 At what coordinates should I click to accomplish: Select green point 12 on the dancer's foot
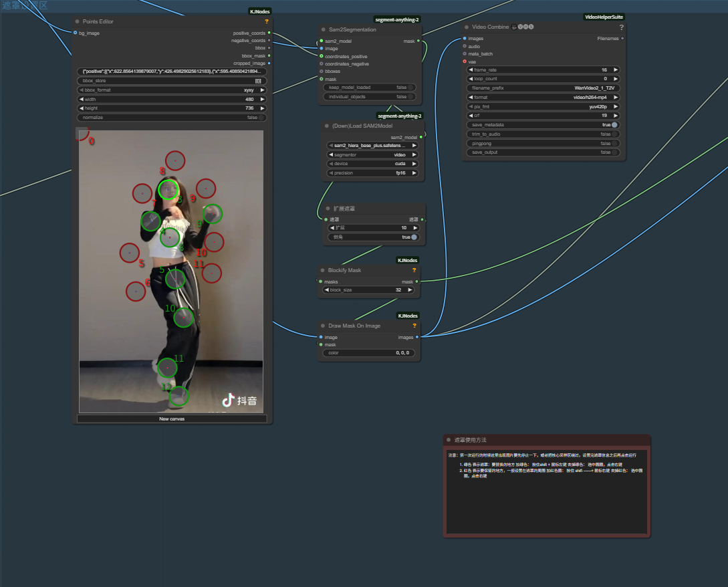click(178, 396)
